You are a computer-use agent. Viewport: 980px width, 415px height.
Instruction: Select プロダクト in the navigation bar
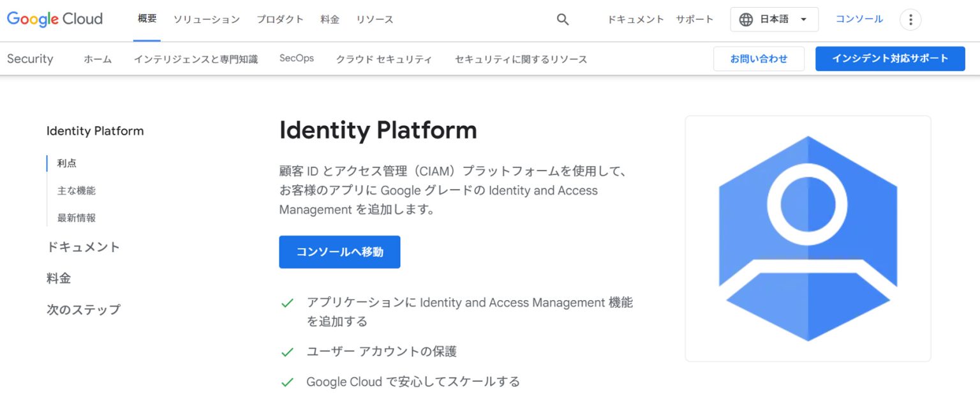pos(279,20)
